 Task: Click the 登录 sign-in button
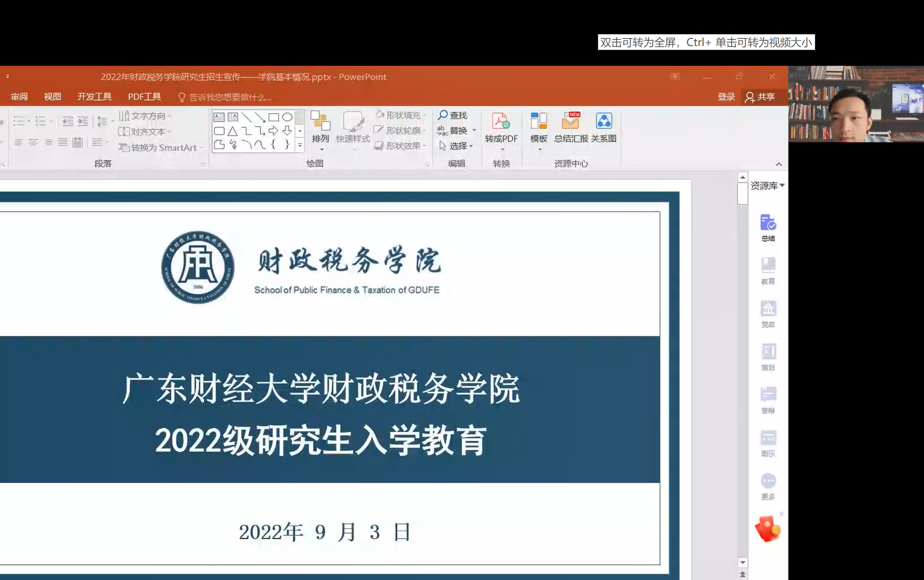pos(726,97)
